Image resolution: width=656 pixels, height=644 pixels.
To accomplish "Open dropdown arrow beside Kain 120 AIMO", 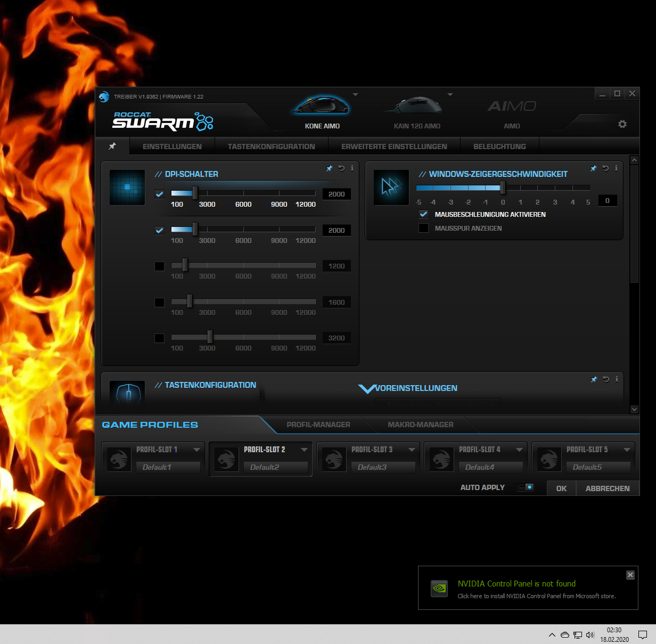I will pos(450,94).
